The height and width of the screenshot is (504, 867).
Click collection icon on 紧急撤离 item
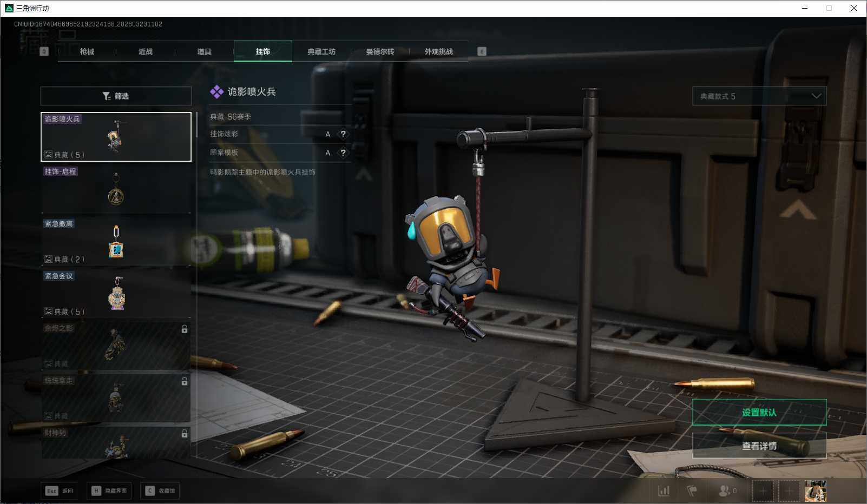click(x=48, y=259)
